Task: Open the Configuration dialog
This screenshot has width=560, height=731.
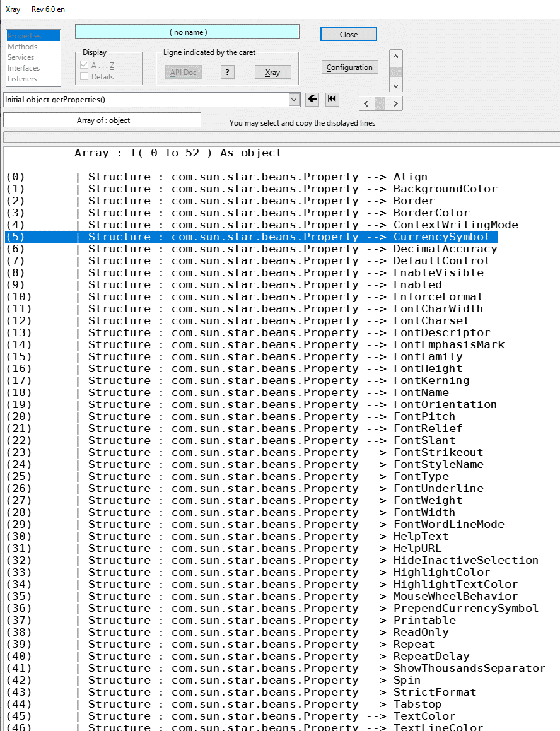Action: click(x=349, y=67)
